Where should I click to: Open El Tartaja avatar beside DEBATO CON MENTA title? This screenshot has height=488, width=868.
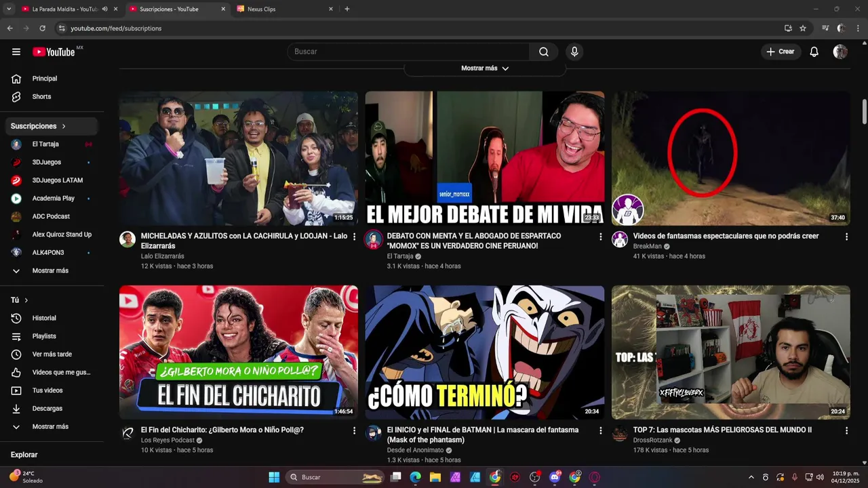pos(374,239)
